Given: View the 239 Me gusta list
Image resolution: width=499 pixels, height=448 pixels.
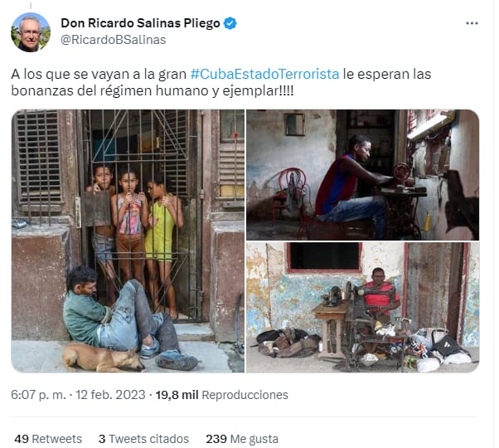Looking at the screenshot, I should (x=242, y=439).
